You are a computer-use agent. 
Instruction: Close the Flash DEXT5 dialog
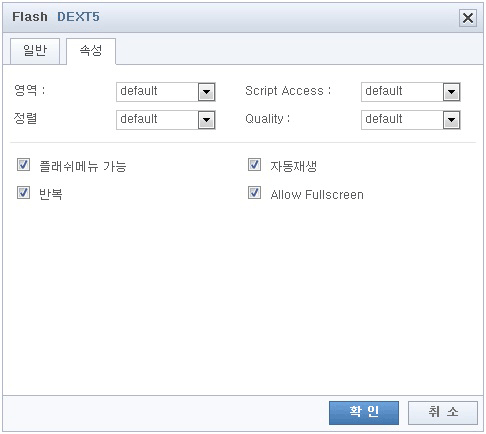(468, 18)
